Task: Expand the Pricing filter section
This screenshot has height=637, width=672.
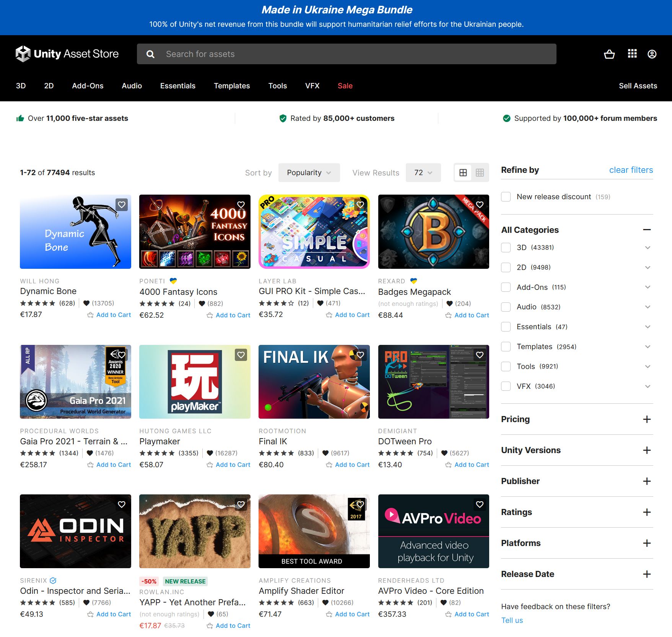Action: tap(647, 419)
